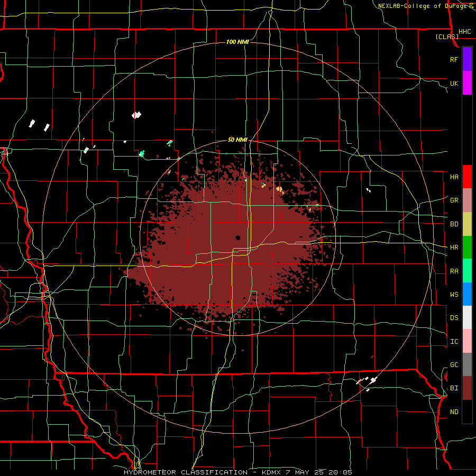Click the GC legend label
The width and height of the screenshot is (476, 476).
click(x=454, y=365)
